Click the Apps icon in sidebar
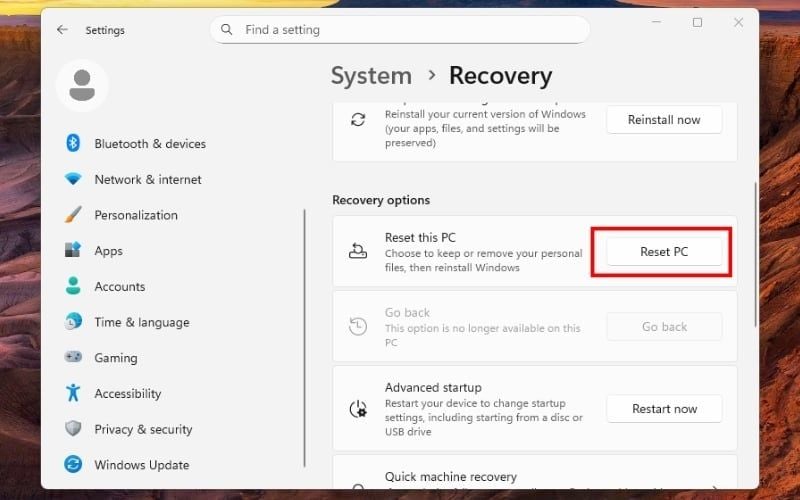Viewport: 800px width, 500px height. pos(73,250)
